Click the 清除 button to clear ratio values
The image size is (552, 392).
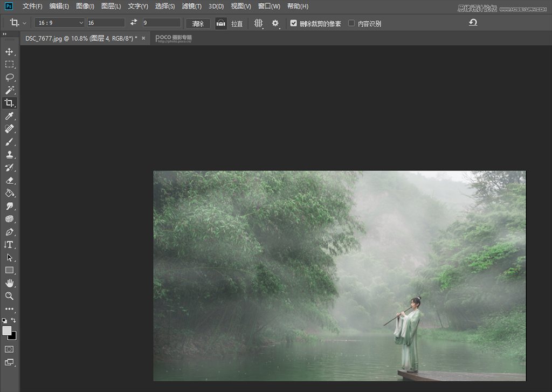tap(197, 23)
